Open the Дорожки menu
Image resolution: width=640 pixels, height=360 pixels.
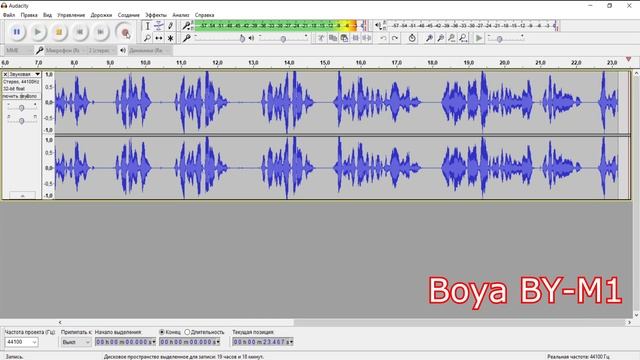point(101,15)
